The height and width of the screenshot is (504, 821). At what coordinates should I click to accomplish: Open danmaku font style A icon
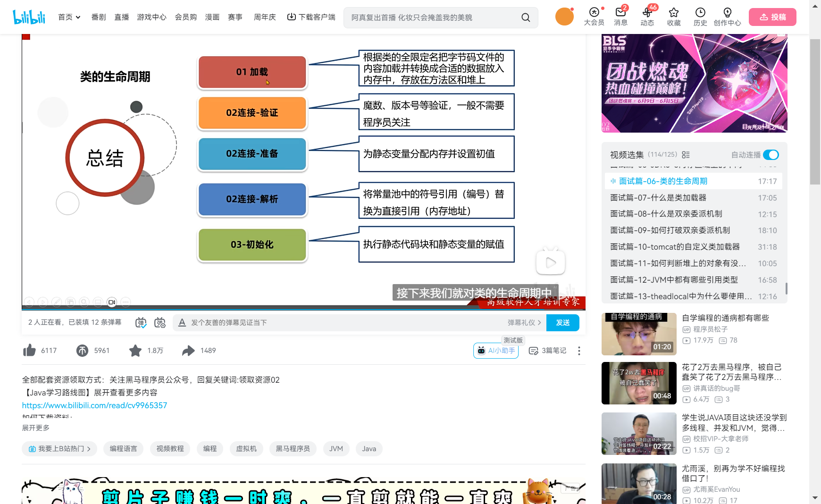pyautogui.click(x=182, y=323)
